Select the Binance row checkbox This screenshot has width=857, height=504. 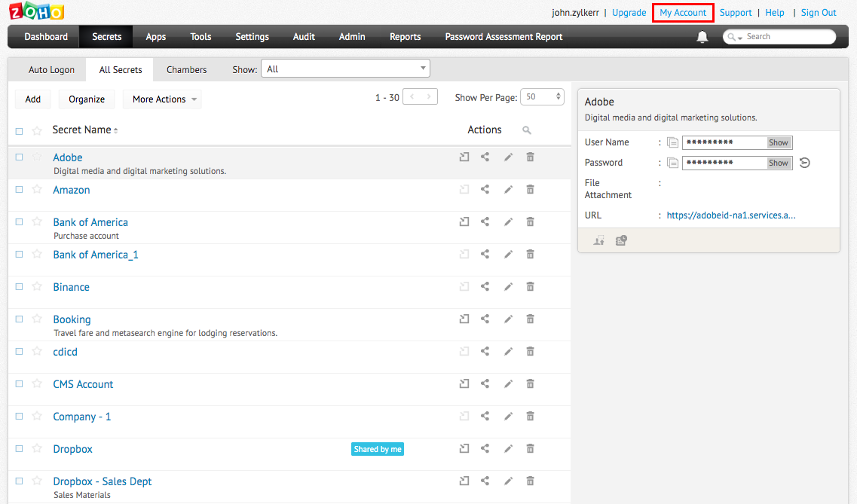(19, 287)
